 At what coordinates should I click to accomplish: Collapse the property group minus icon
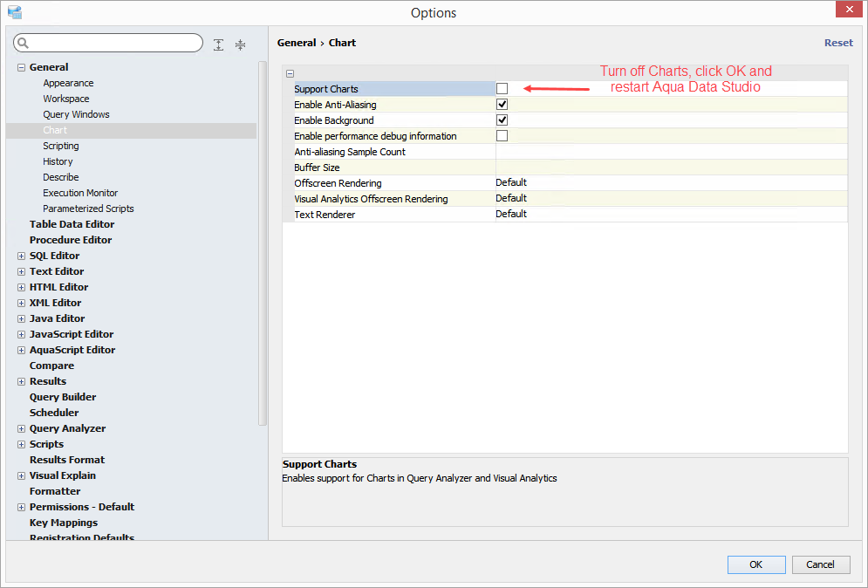[290, 73]
